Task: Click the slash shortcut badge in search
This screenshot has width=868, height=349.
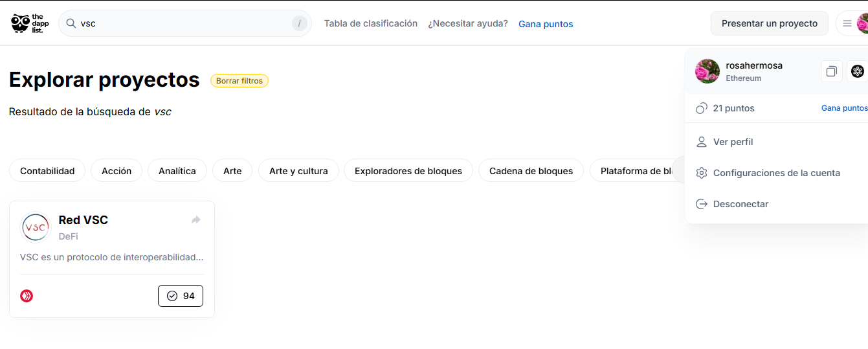Action: tap(299, 23)
